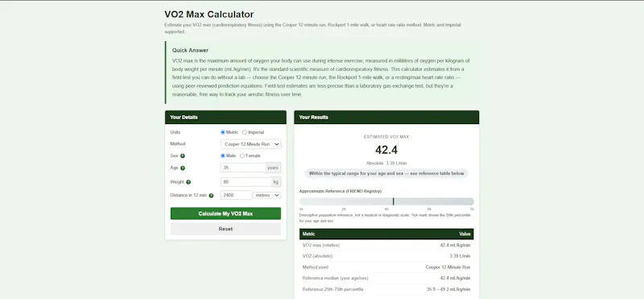Open the Weight field help icon
This screenshot has height=299, width=644.
(x=188, y=182)
